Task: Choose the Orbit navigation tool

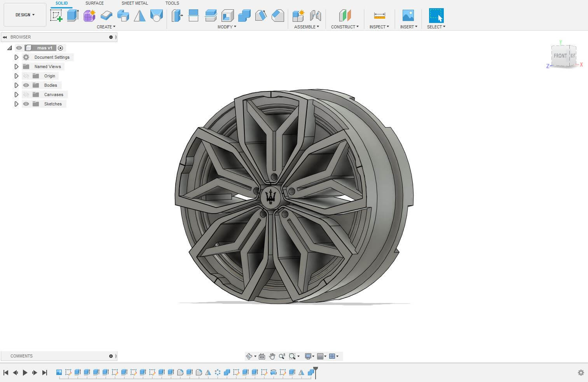Action: (x=249, y=356)
